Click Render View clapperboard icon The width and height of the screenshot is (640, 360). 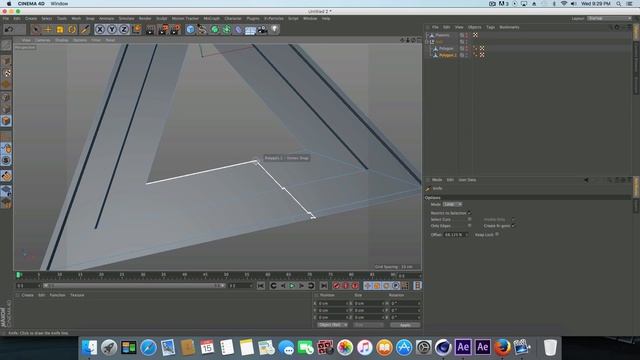151,29
